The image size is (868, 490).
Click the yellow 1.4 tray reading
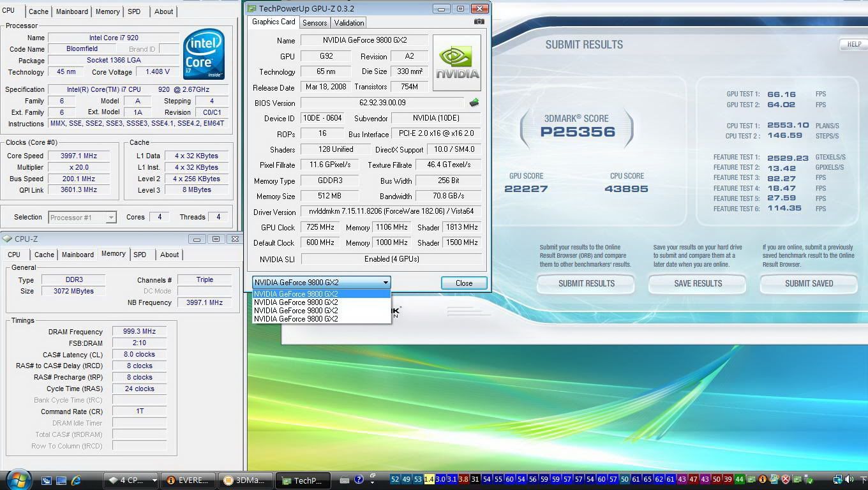[429, 479]
